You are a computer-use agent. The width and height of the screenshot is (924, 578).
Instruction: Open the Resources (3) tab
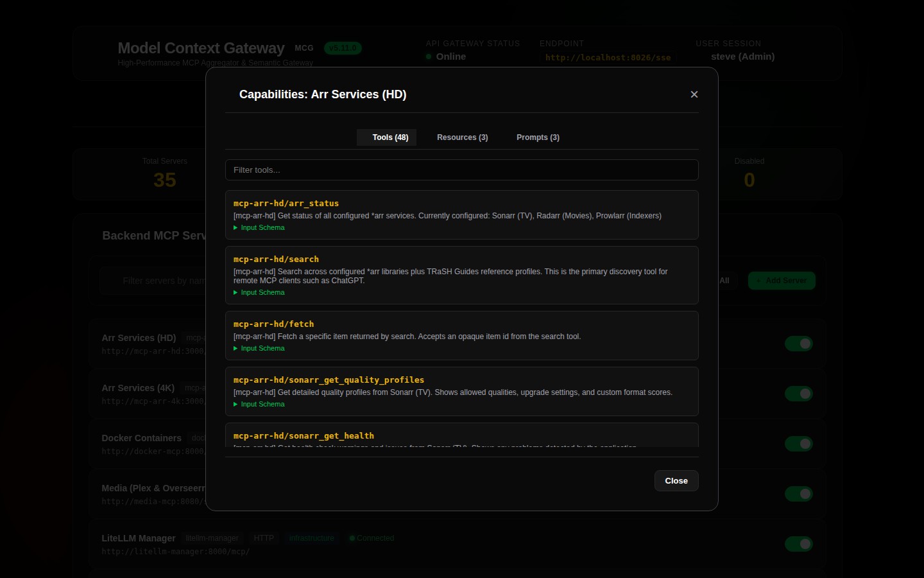point(463,137)
